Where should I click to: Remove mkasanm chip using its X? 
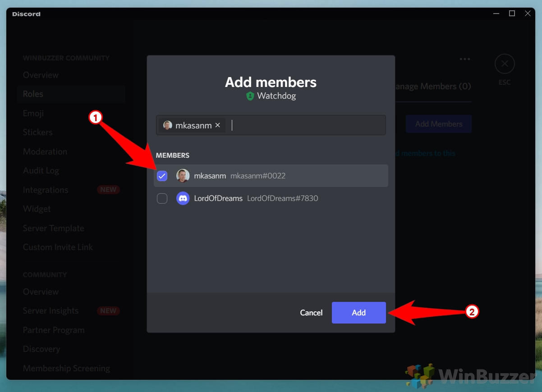tap(218, 125)
